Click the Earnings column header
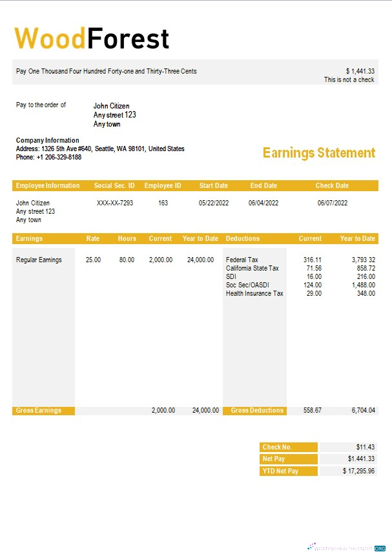The width and height of the screenshot is (392, 558). [x=29, y=238]
